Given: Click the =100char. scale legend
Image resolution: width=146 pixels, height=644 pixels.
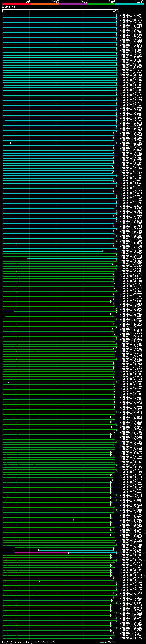Looking at the screenshot, I should pyautogui.click(x=108, y=642).
